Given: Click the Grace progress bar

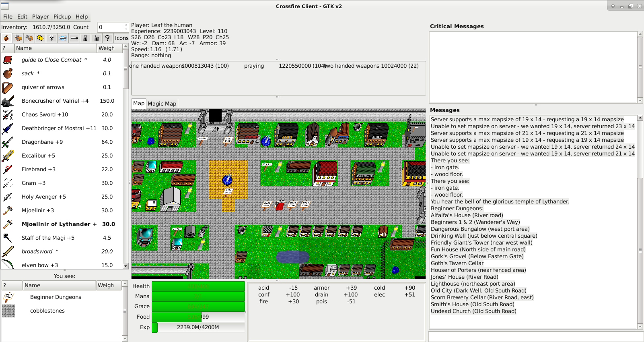Looking at the screenshot, I should coord(198,307).
